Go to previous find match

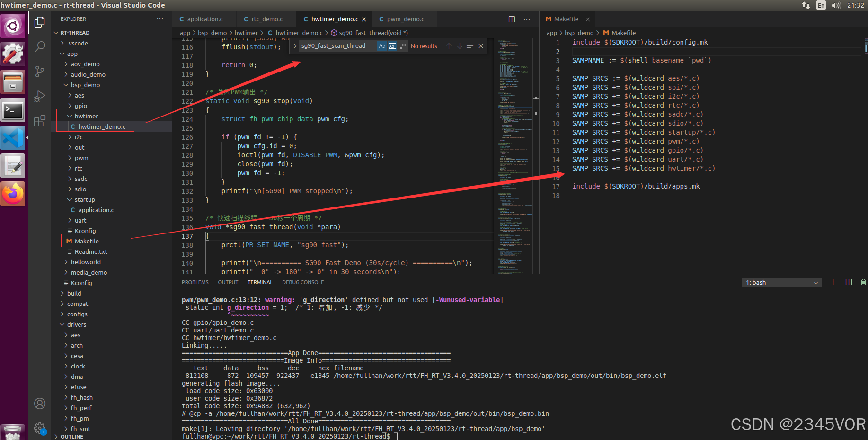(x=449, y=46)
